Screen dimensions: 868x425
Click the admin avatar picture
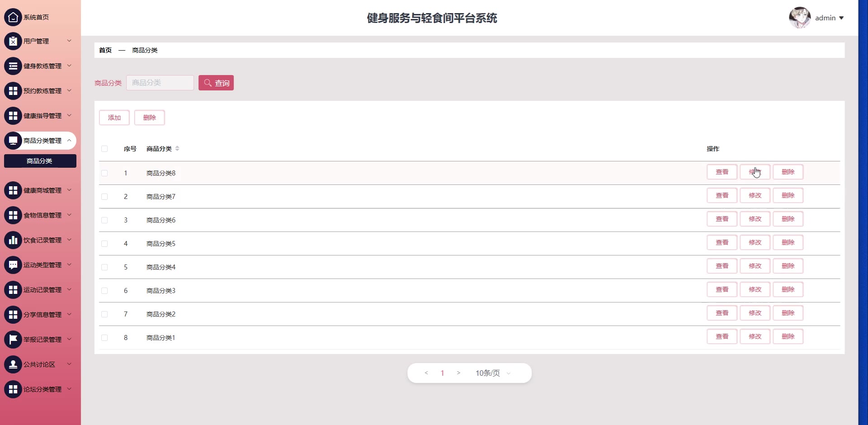799,18
